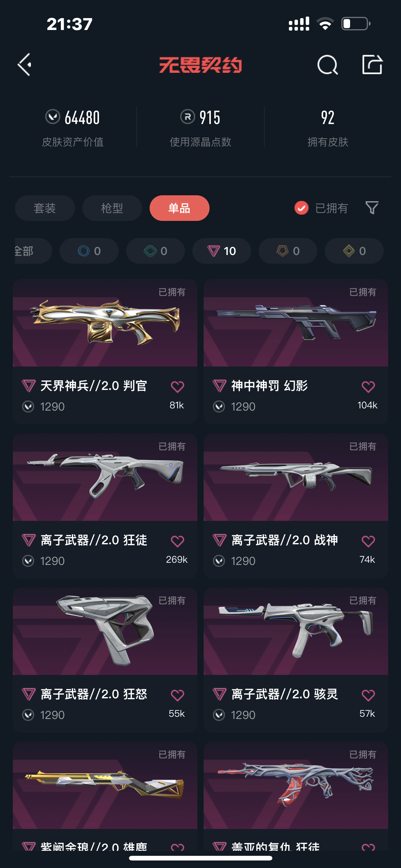Select the blue circle tier filter
The height and width of the screenshot is (868, 401).
pos(89,251)
